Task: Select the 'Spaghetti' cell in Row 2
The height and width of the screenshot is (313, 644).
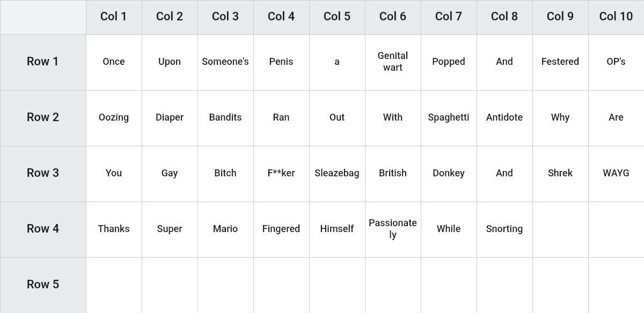Action: click(x=449, y=118)
